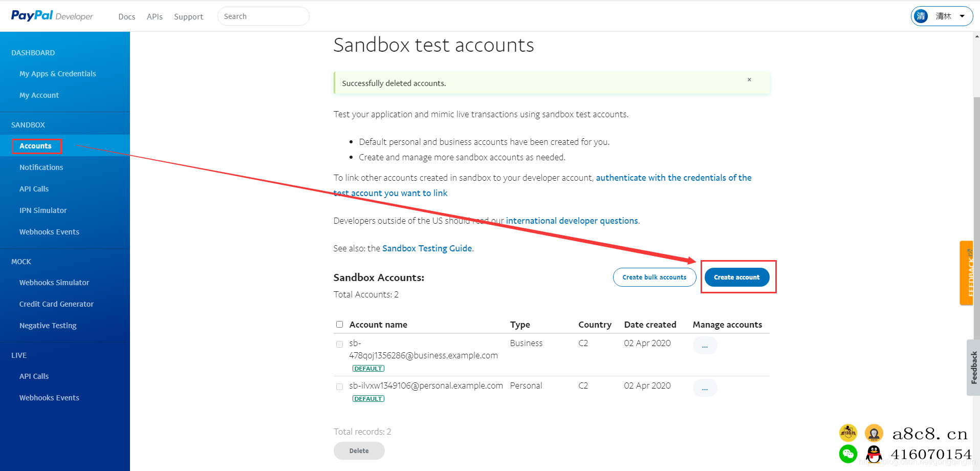
Task: Open Live Webhooks Events
Action: [50, 398]
